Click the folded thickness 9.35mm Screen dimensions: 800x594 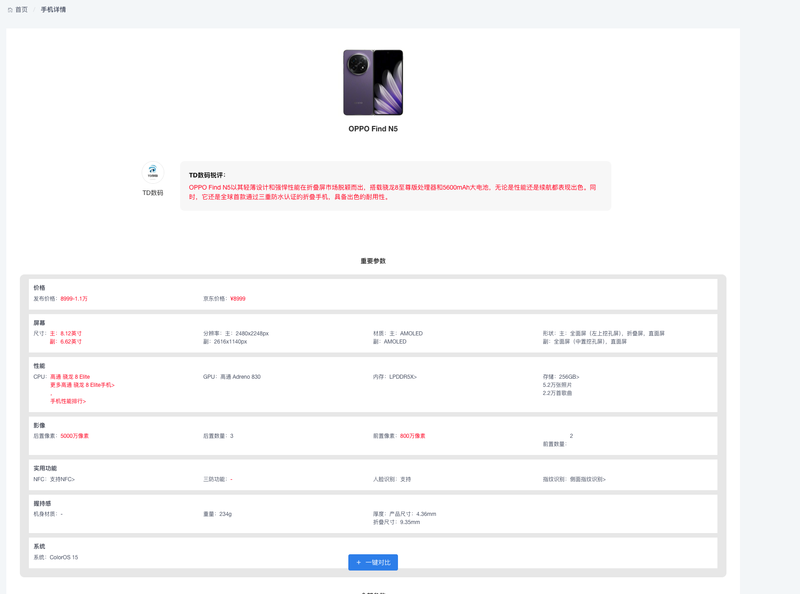pos(410,522)
